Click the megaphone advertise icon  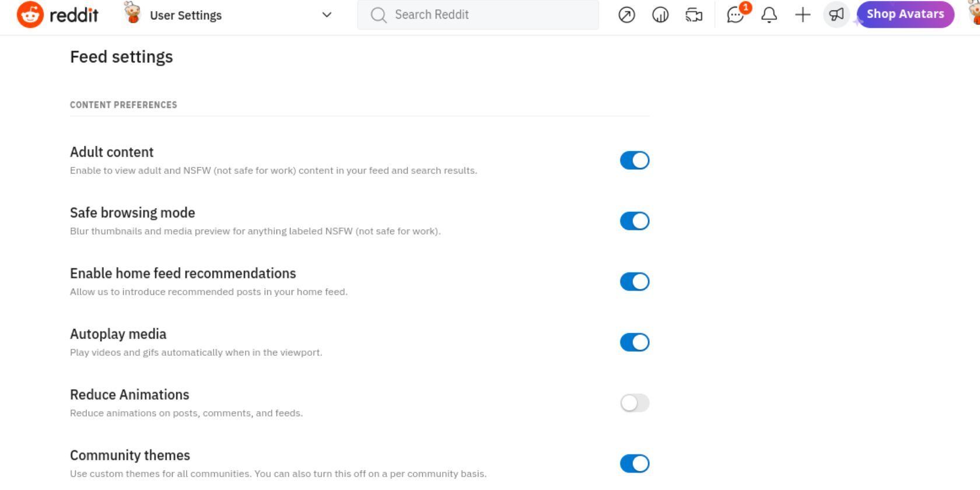(836, 15)
